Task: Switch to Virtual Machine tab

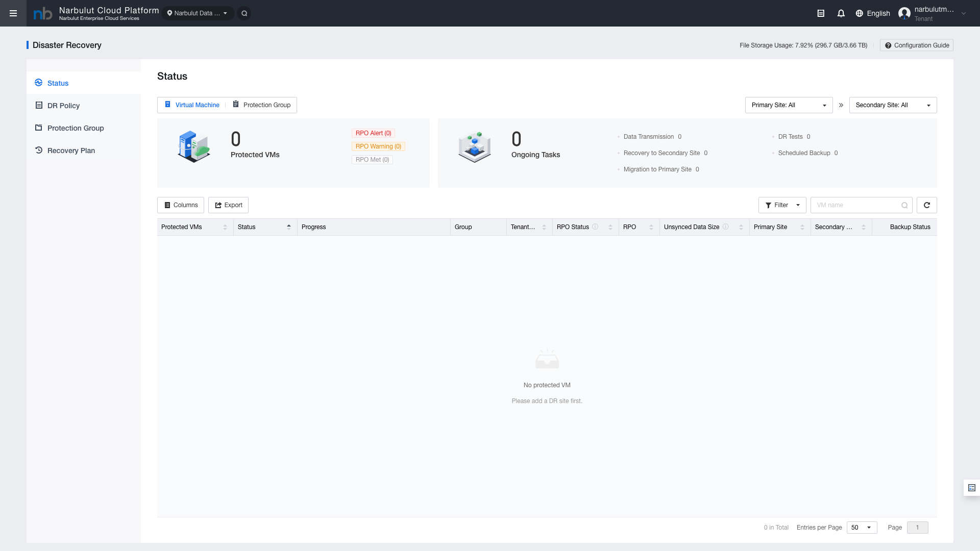Action: coord(192,105)
